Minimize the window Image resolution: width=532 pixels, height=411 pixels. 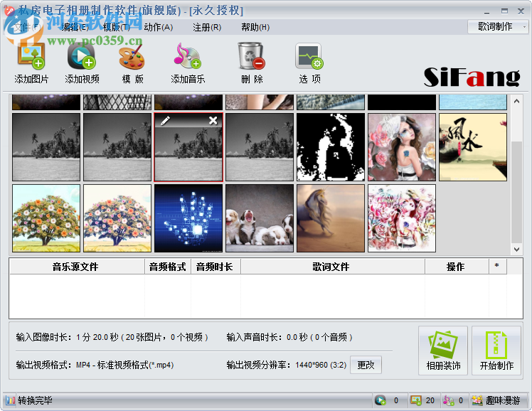(487, 11)
